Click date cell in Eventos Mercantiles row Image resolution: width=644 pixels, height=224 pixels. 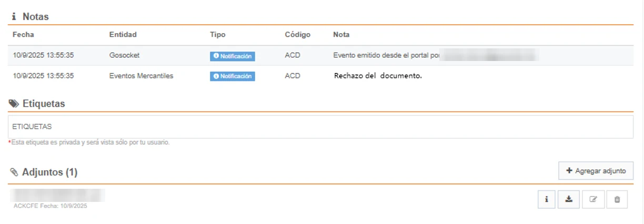43,76
